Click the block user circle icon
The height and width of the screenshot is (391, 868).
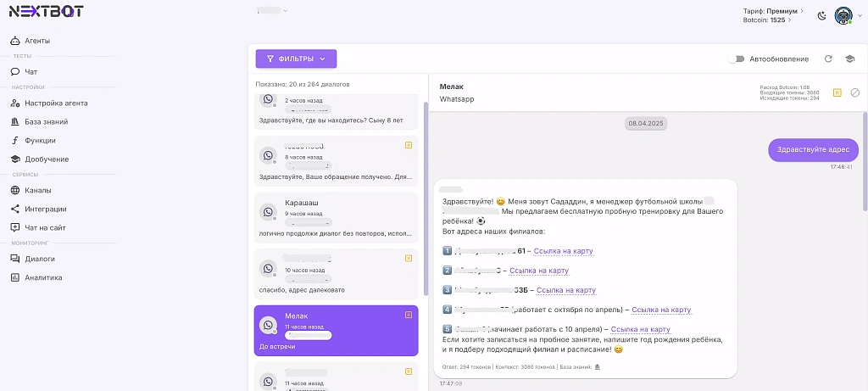click(854, 92)
